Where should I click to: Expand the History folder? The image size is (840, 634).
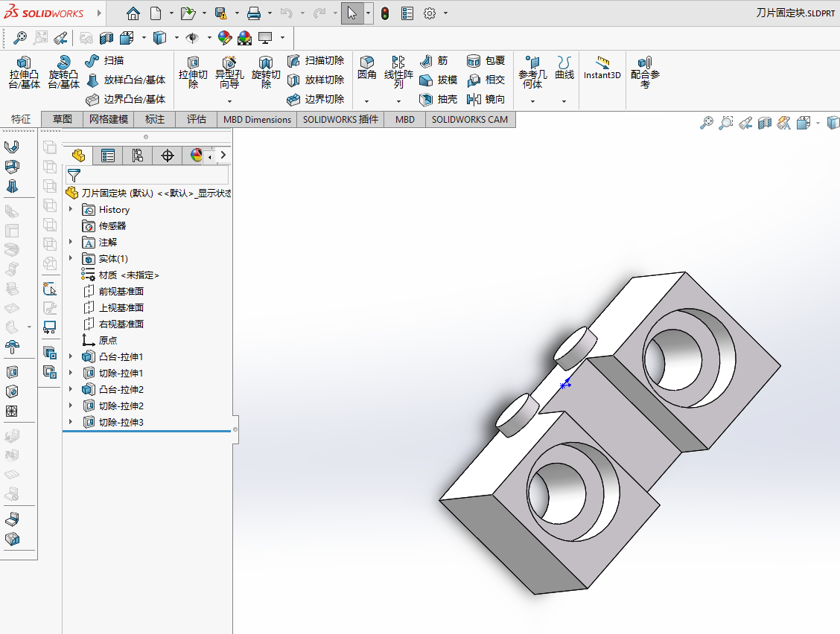(71, 209)
